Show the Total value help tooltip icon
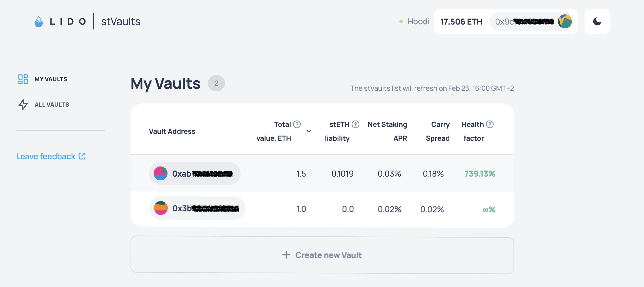The width and height of the screenshot is (644, 287). [x=297, y=124]
